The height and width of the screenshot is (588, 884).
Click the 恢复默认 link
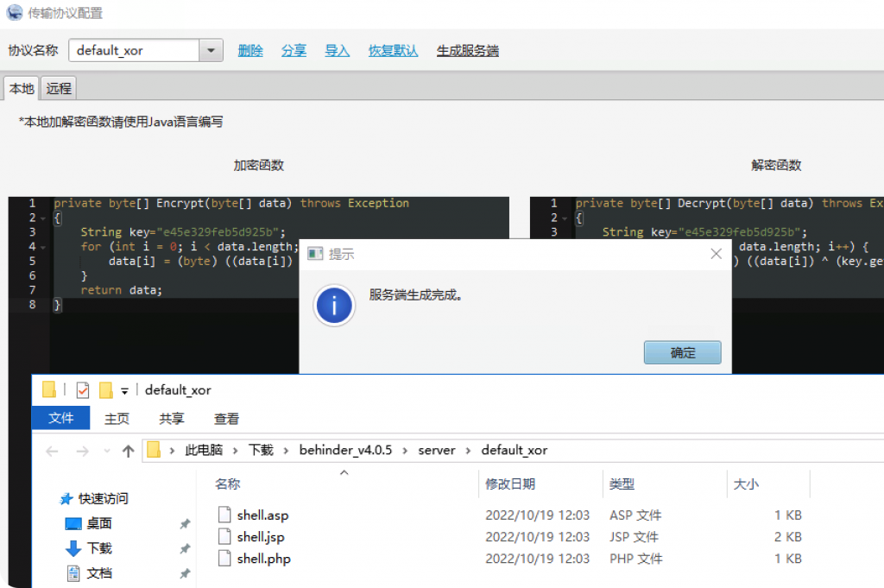coord(393,51)
